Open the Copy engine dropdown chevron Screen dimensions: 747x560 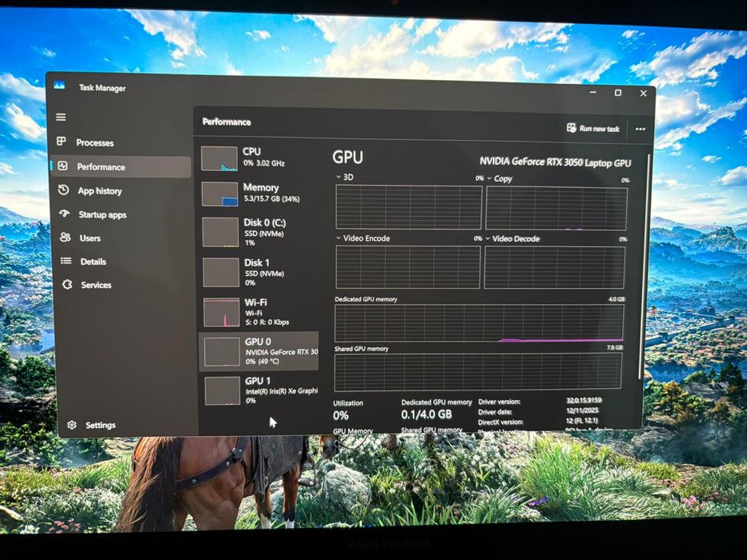coord(489,178)
